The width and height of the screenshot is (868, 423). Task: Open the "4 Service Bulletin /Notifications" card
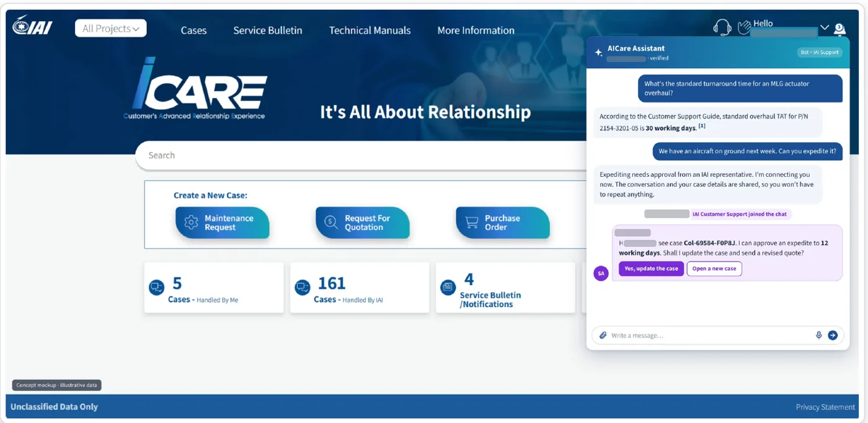(505, 288)
